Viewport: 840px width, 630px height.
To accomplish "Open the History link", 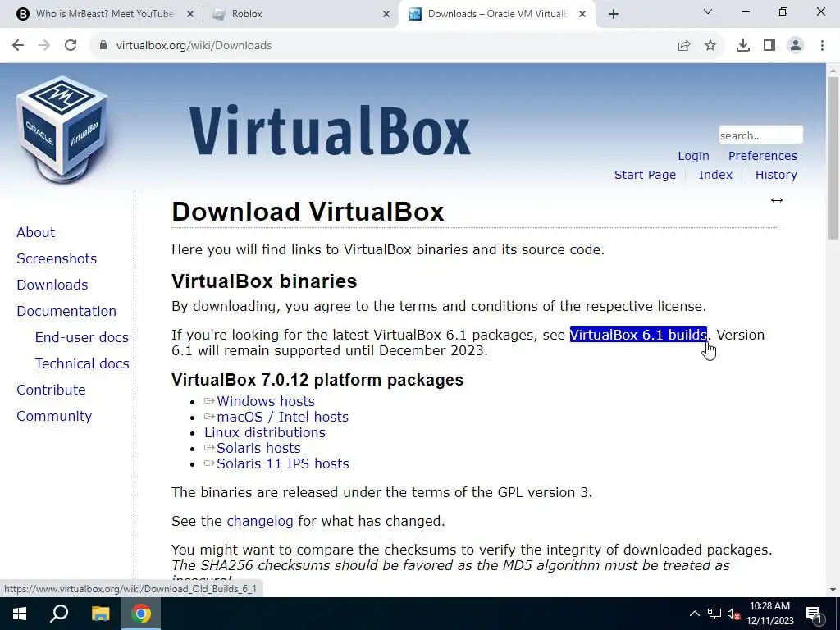I will click(776, 175).
